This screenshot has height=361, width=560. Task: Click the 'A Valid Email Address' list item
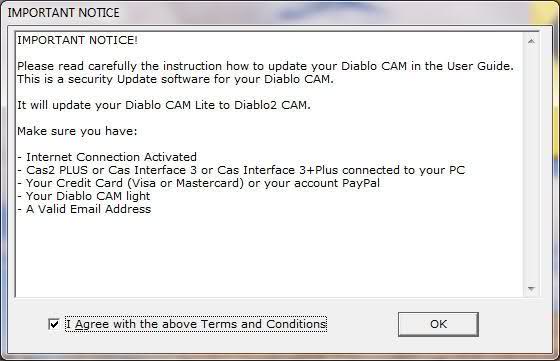point(84,209)
